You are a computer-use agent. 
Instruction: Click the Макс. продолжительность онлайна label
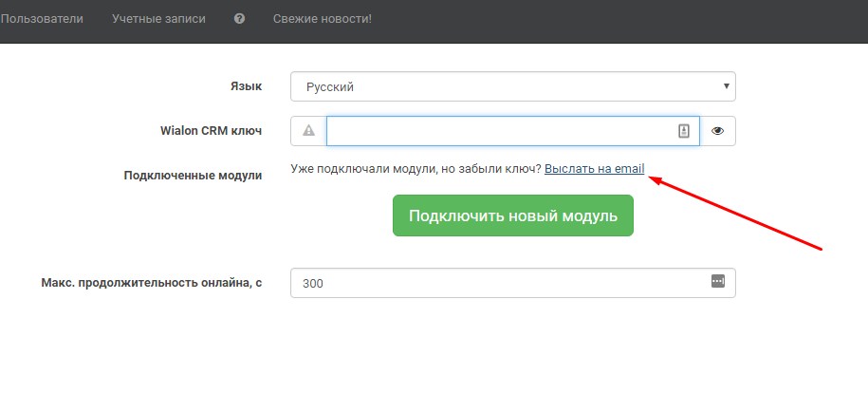151,282
